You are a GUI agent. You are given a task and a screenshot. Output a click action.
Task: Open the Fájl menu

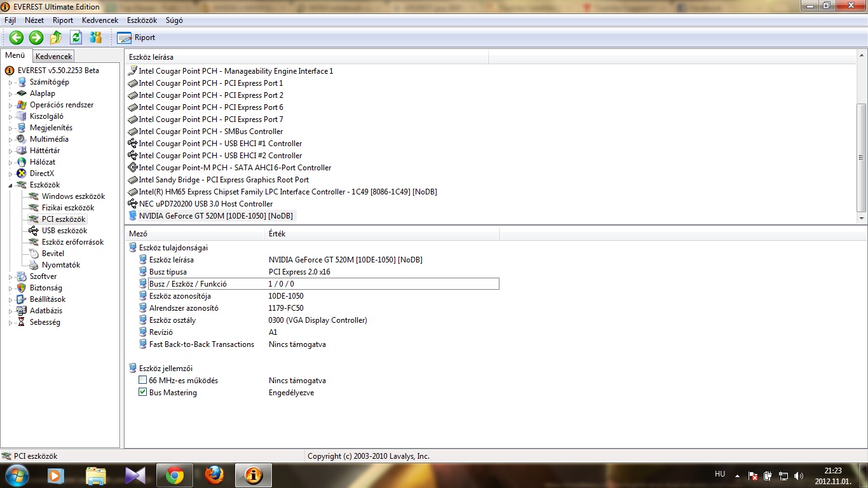(x=10, y=20)
